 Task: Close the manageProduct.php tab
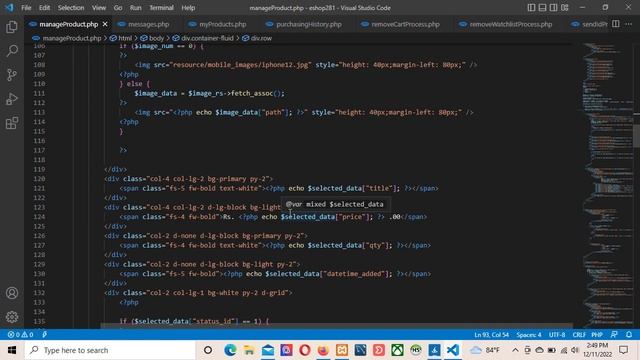click(105, 24)
